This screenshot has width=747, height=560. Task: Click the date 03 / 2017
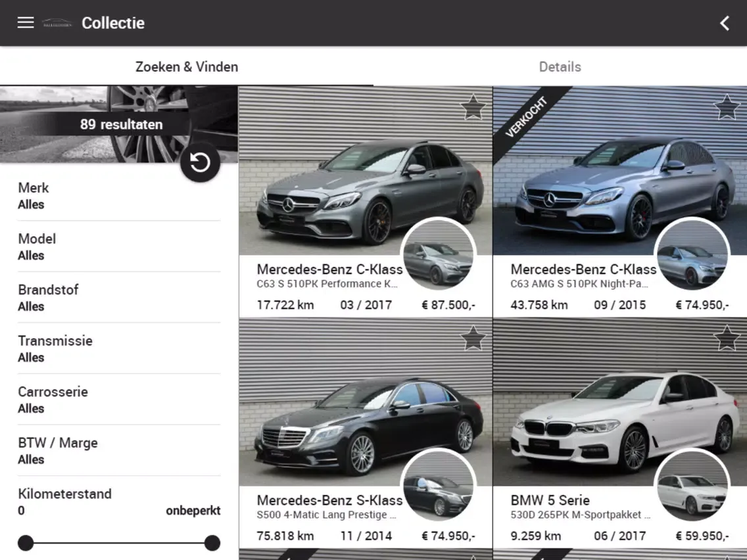click(x=366, y=305)
